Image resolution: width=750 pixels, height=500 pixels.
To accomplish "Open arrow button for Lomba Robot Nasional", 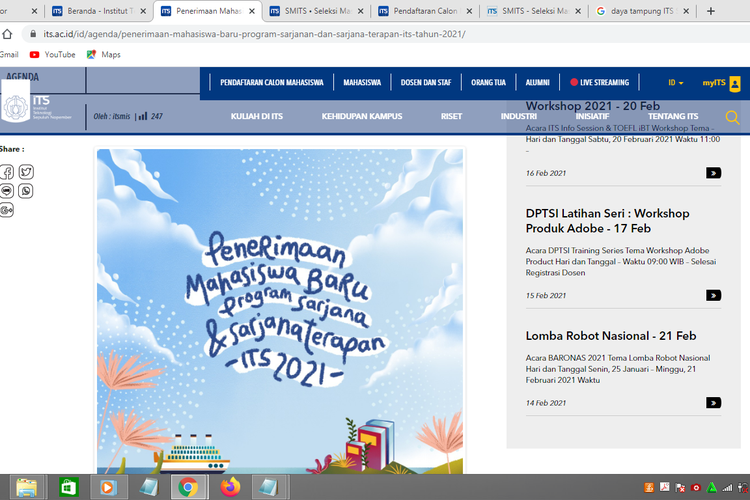I will tap(713, 402).
